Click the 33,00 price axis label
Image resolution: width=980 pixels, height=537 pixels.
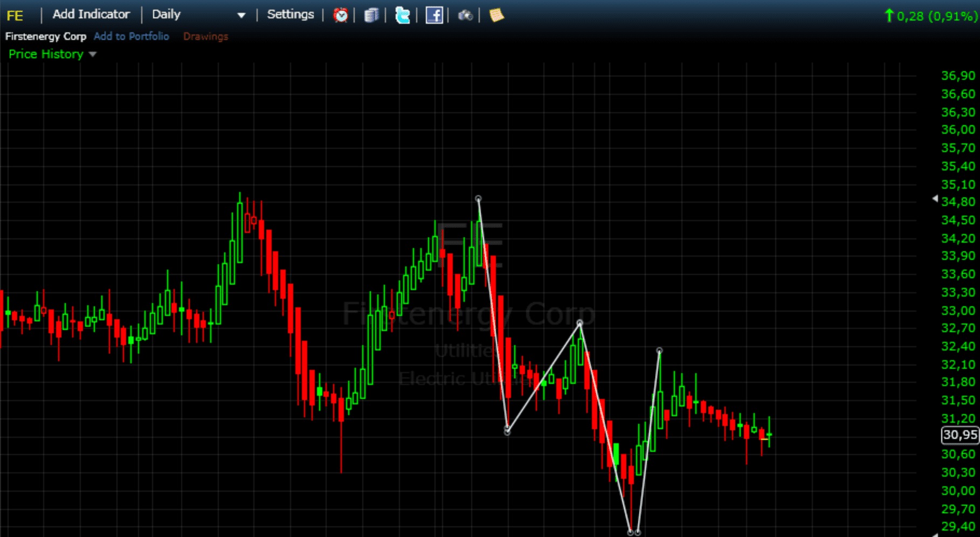click(958, 311)
